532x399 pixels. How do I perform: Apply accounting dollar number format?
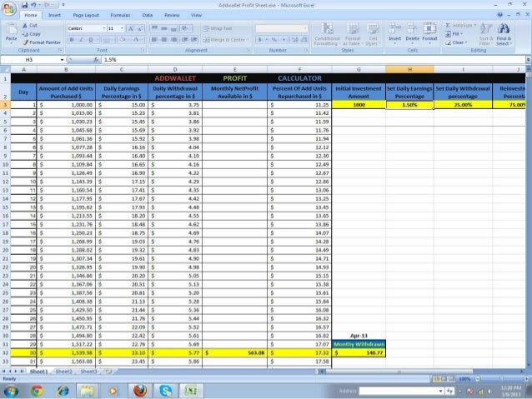pos(259,40)
